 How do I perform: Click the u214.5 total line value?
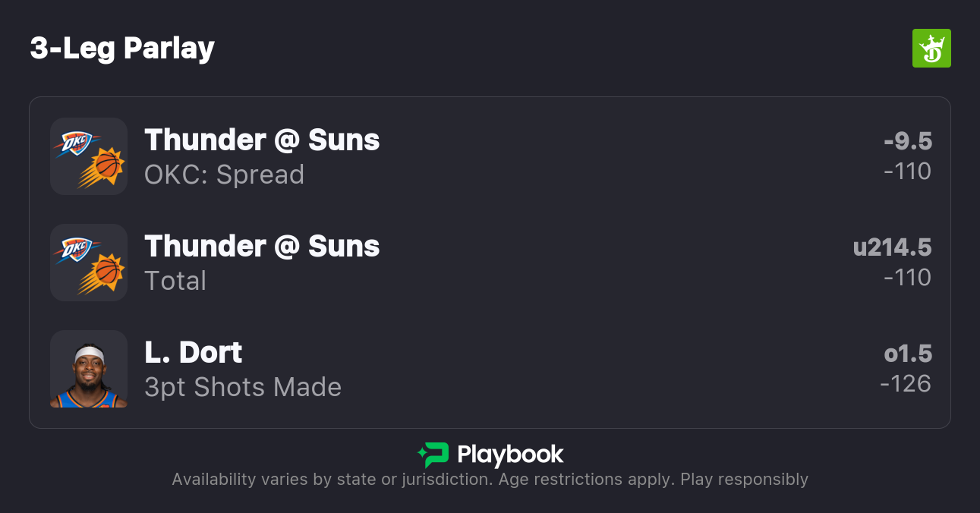click(x=892, y=247)
